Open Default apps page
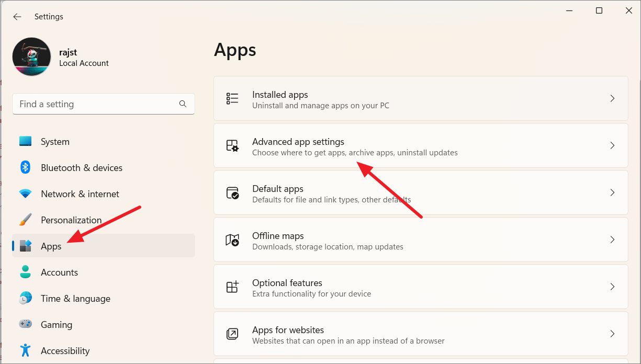Screen dimensions: 641x364 click(x=421, y=192)
